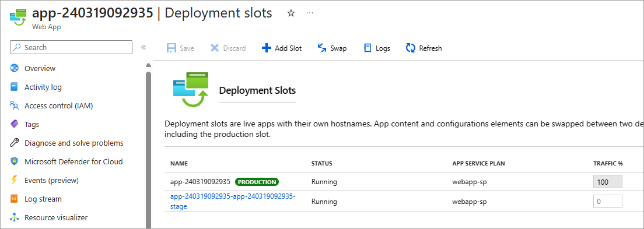Click the Access control people icon
This screenshot has height=229, width=644.
coord(15,105)
